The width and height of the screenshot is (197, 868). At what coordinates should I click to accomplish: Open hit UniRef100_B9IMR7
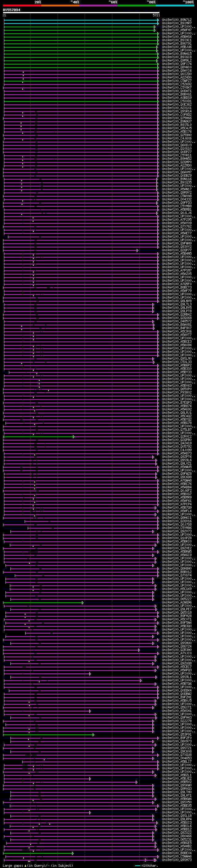point(177,23)
